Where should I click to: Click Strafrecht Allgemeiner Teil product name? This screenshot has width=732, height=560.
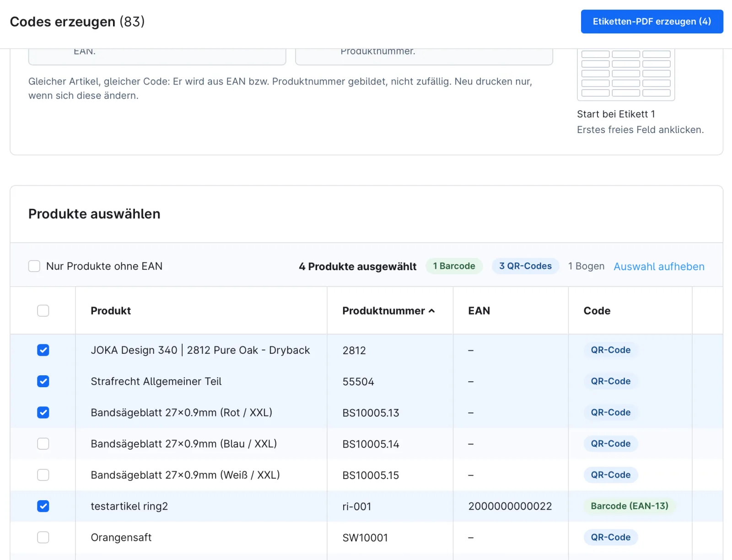[156, 381]
